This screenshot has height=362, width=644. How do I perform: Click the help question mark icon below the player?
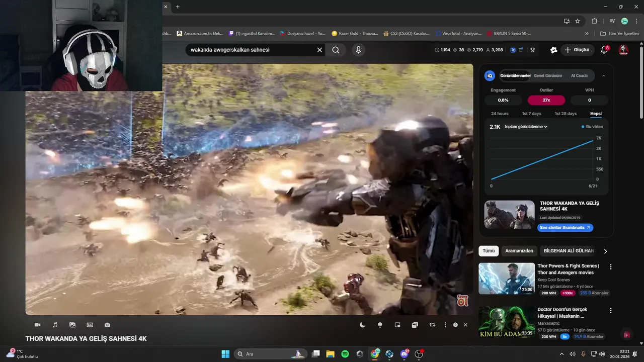point(455,325)
